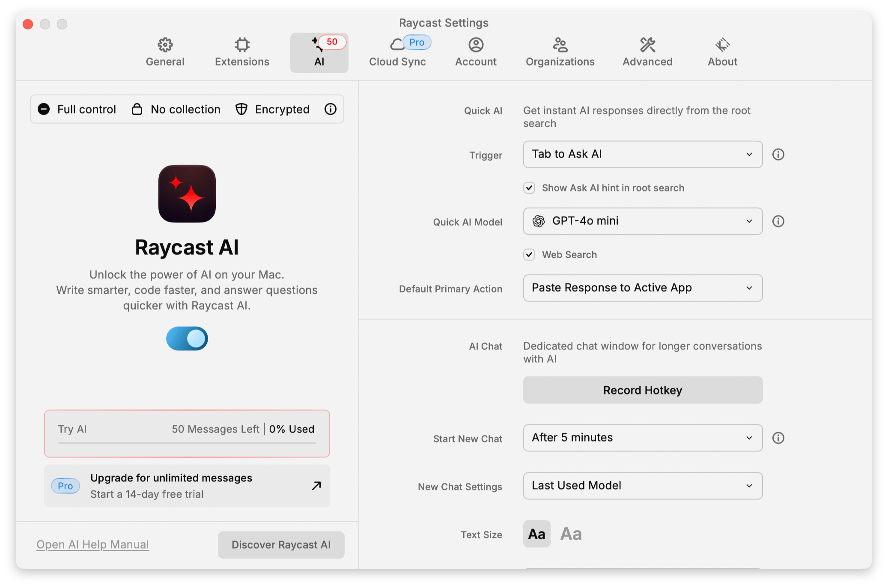Screen dimensions: 888x588
Task: Click the info icon beside Encrypted
Action: [x=330, y=109]
